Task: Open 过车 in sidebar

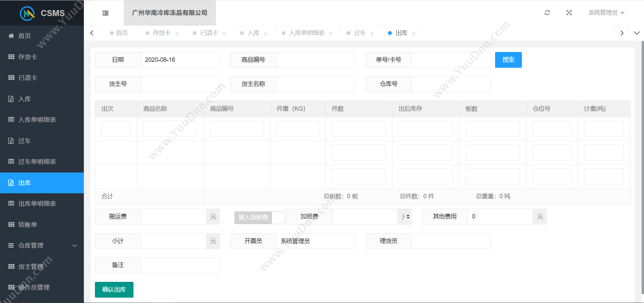Action: 42,141
